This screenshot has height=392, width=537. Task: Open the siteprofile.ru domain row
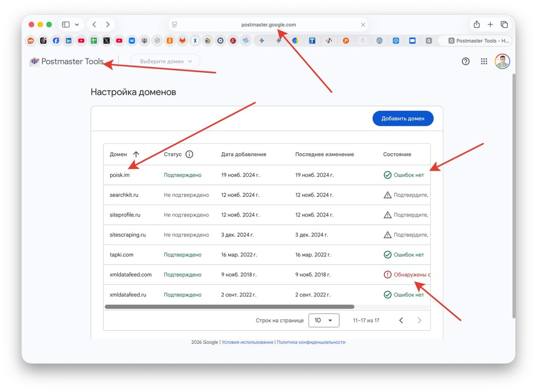[267, 215]
